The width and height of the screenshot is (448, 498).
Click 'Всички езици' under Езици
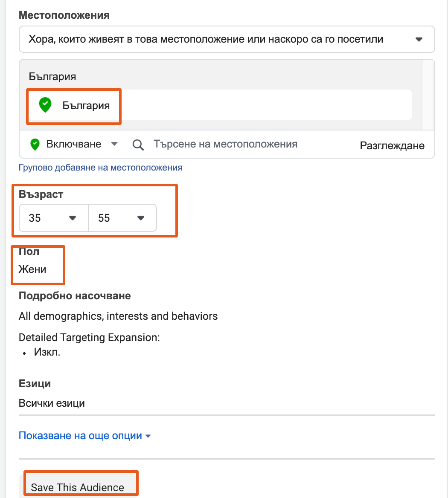coord(52,403)
